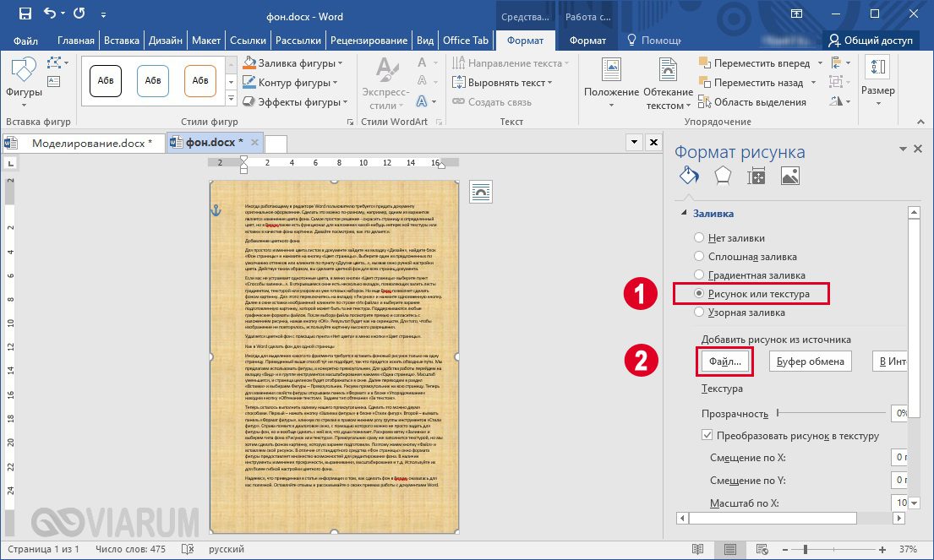The width and height of the screenshot is (934, 560).
Task: Close the фон.docx document tab
Action: click(x=254, y=142)
